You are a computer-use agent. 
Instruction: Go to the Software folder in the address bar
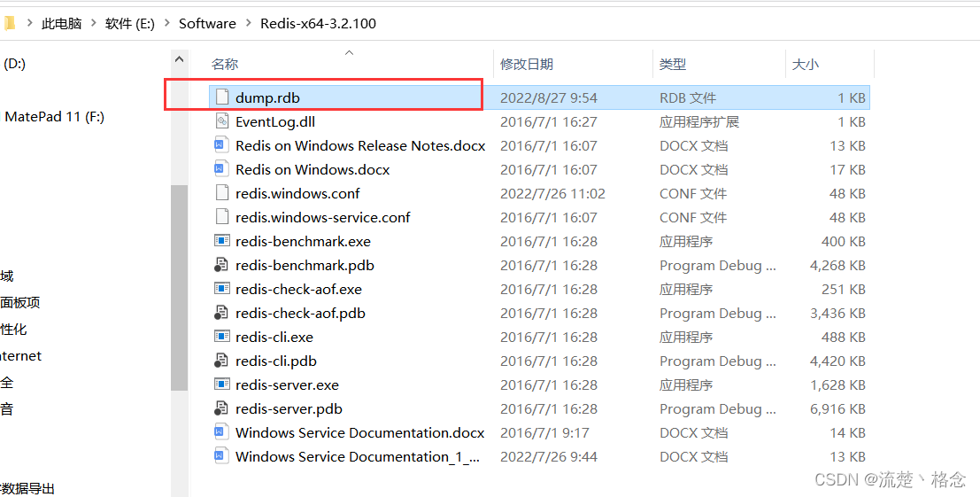click(x=207, y=24)
